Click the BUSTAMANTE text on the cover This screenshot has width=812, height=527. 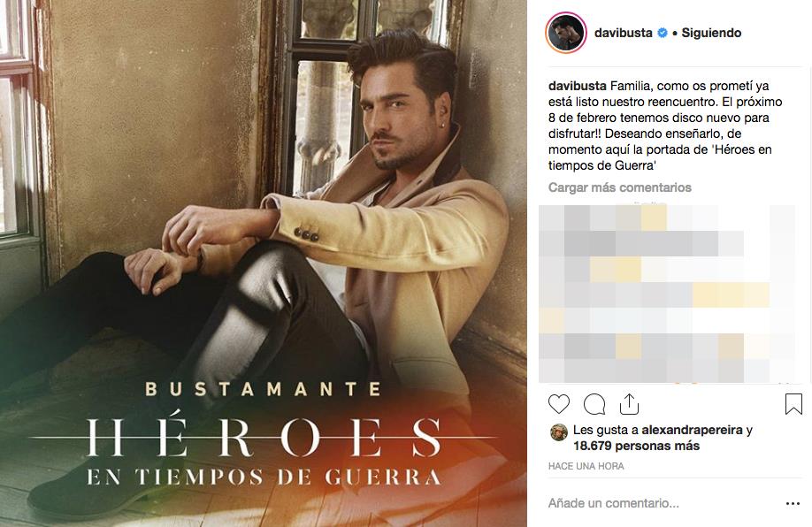[264, 389]
